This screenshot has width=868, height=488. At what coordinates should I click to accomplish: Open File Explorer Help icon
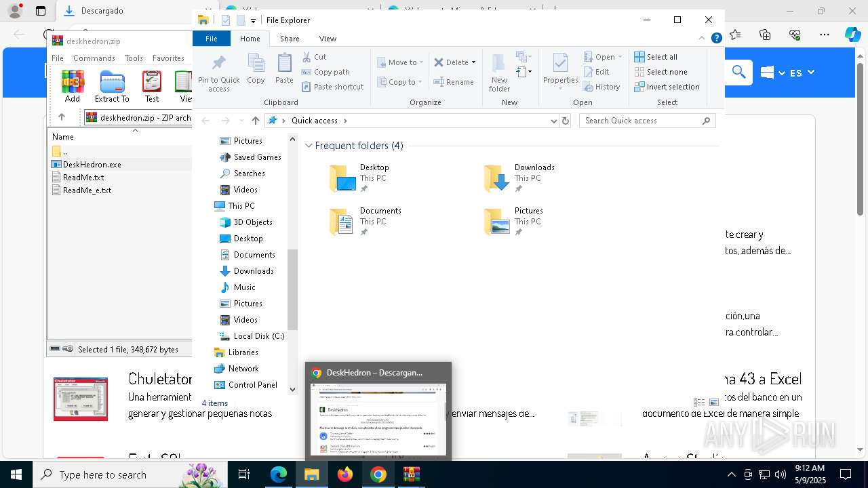point(716,39)
